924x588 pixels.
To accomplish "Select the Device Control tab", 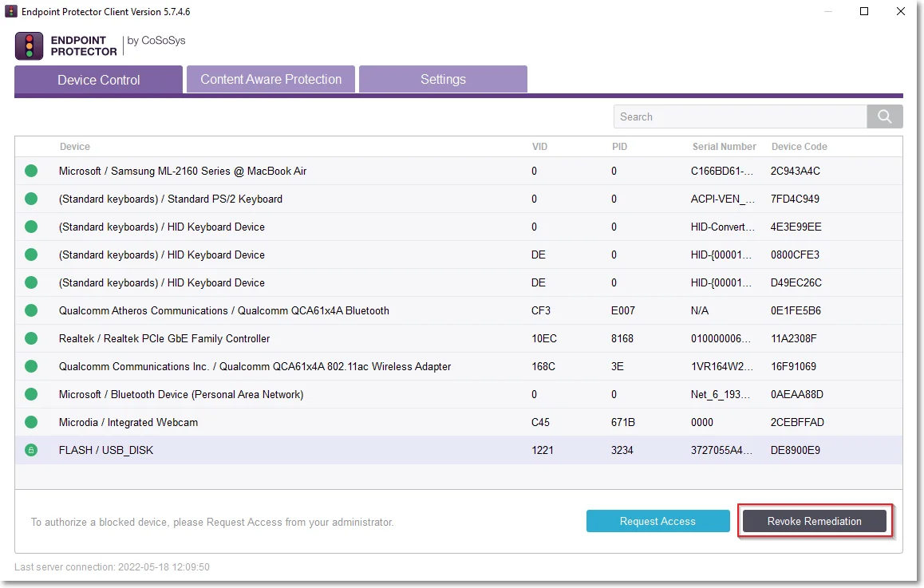I will point(98,80).
